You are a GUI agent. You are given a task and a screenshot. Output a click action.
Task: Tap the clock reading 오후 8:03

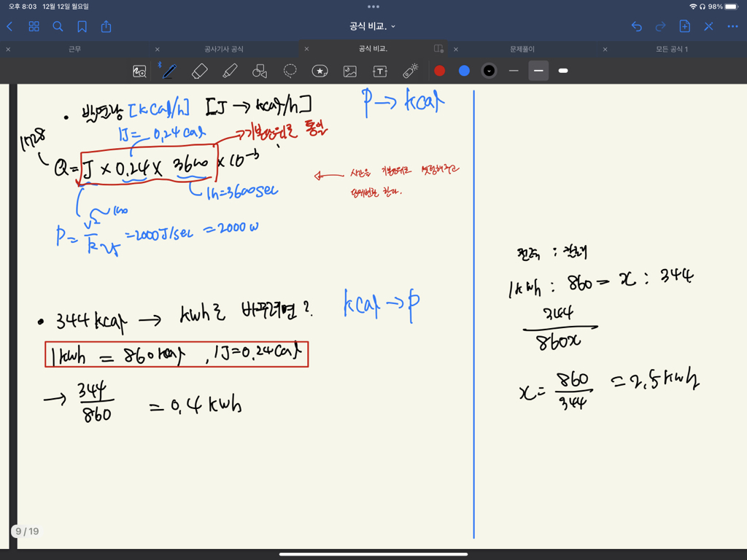(23, 7)
